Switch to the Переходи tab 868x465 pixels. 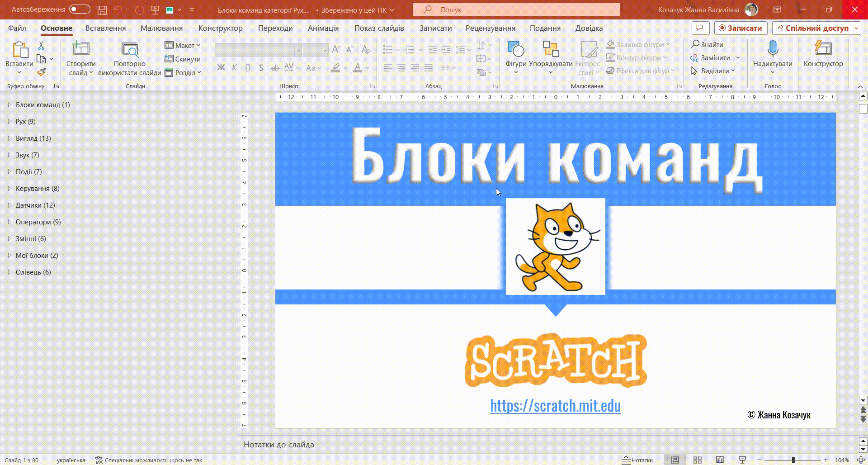pos(275,28)
